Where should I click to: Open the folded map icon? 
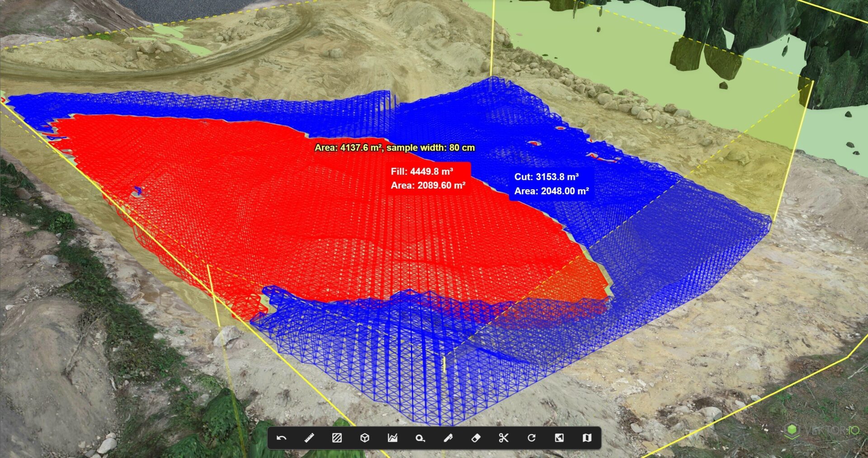tap(587, 438)
